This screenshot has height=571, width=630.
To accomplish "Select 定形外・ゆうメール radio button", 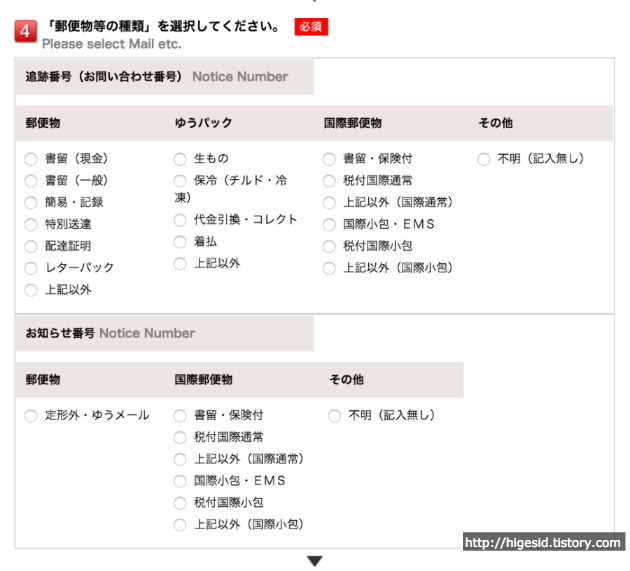I will [x=31, y=415].
